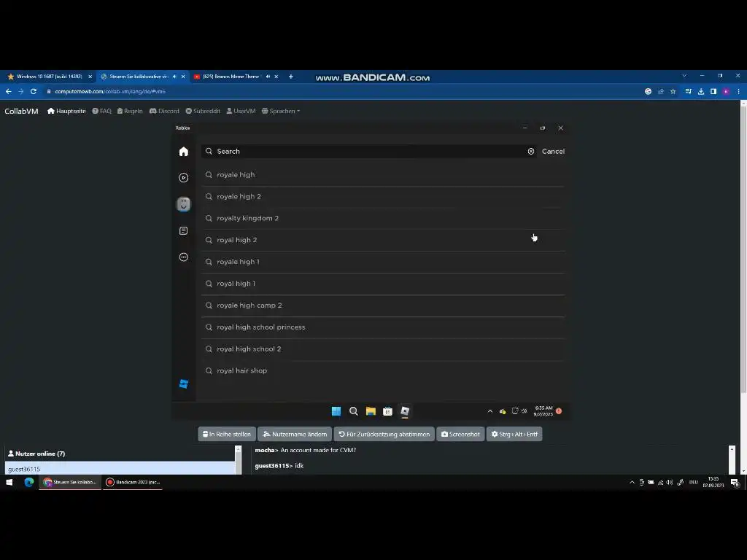Open host notification center icon
This screenshot has height=560, width=747.
click(x=735, y=483)
